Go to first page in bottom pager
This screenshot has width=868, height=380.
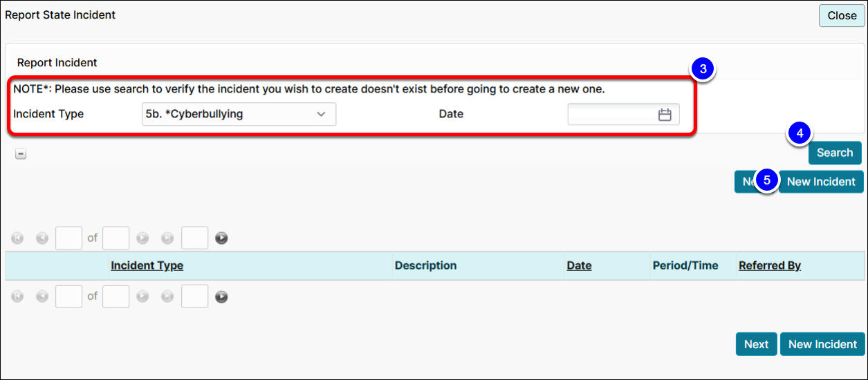[18, 296]
